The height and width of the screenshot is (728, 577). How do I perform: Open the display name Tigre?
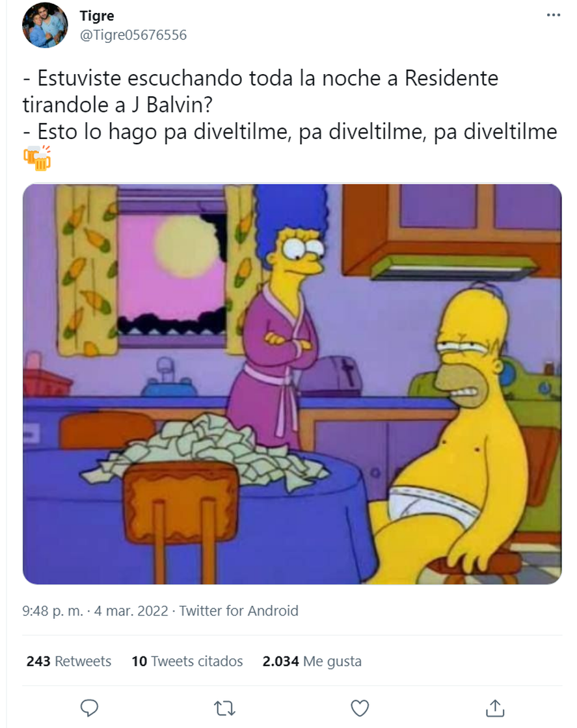[x=97, y=16]
